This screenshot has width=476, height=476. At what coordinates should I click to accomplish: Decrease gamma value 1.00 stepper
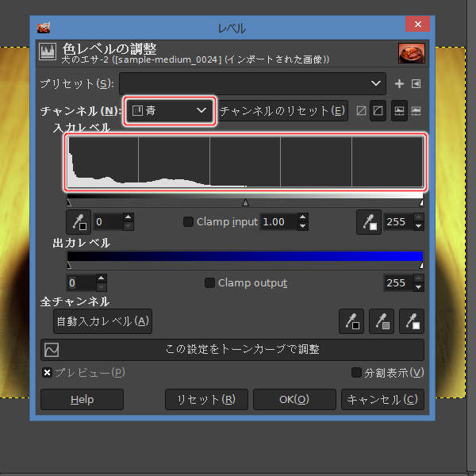point(302,226)
